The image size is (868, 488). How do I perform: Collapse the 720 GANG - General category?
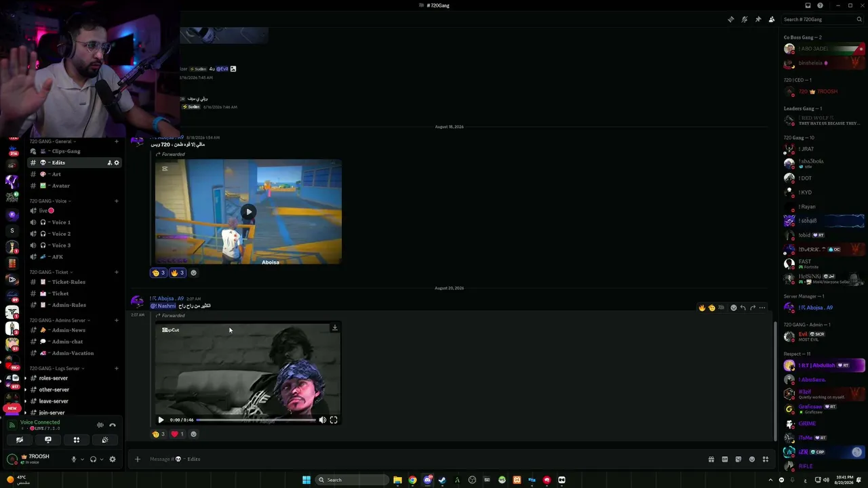tap(52, 141)
